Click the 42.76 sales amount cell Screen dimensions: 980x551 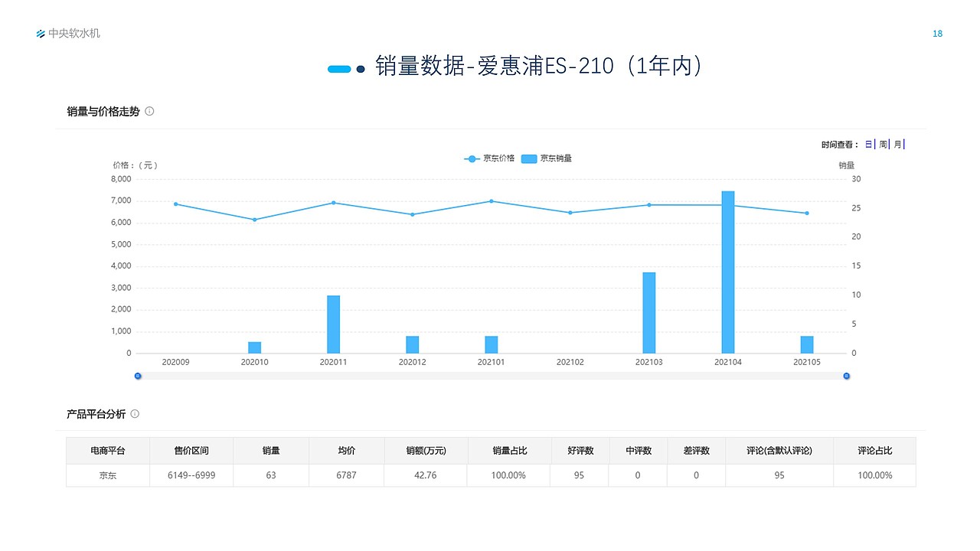point(426,475)
